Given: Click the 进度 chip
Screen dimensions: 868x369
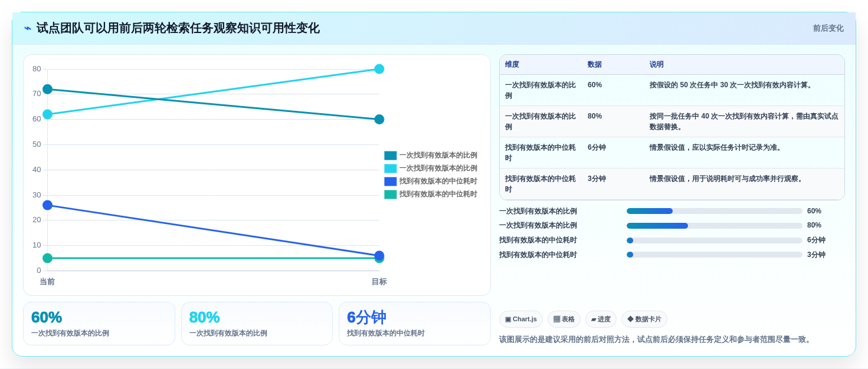Looking at the screenshot, I should coord(601,319).
